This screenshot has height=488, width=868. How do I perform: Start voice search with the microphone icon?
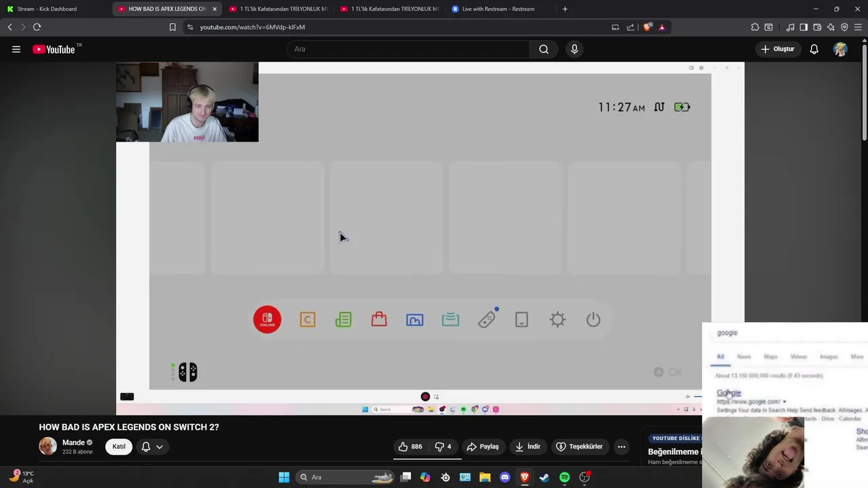(x=574, y=49)
